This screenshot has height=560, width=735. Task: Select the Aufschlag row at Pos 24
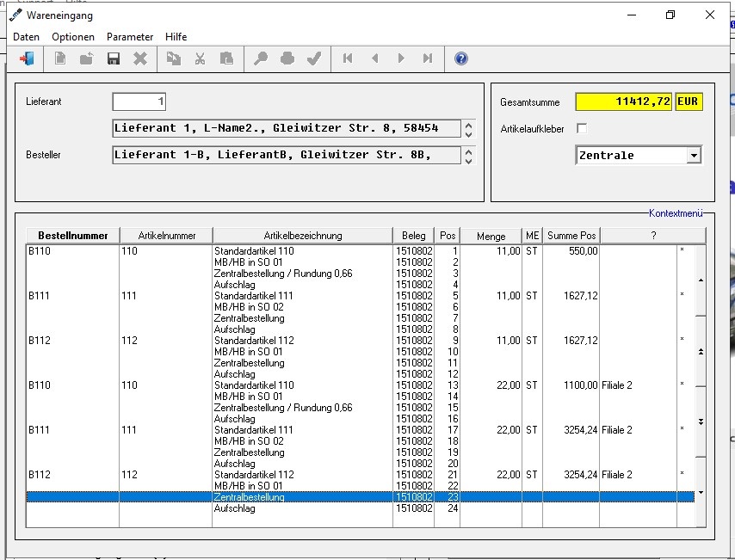click(x=360, y=508)
